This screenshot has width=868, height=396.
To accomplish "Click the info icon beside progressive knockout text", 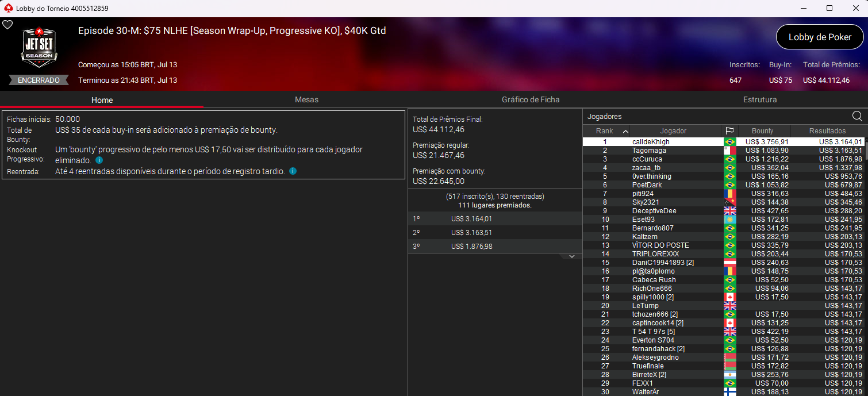I will point(99,161).
